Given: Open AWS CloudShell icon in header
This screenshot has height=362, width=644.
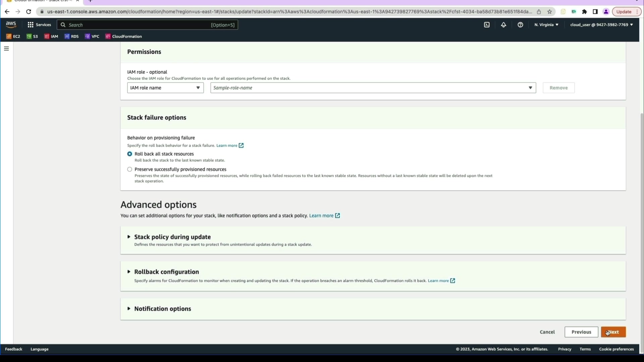Looking at the screenshot, I should (487, 25).
